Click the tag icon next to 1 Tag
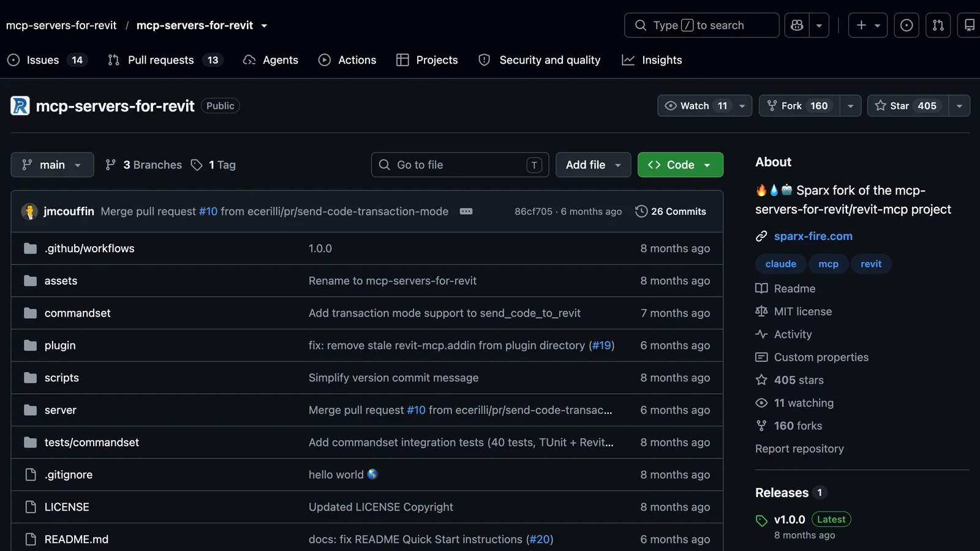 (x=197, y=165)
